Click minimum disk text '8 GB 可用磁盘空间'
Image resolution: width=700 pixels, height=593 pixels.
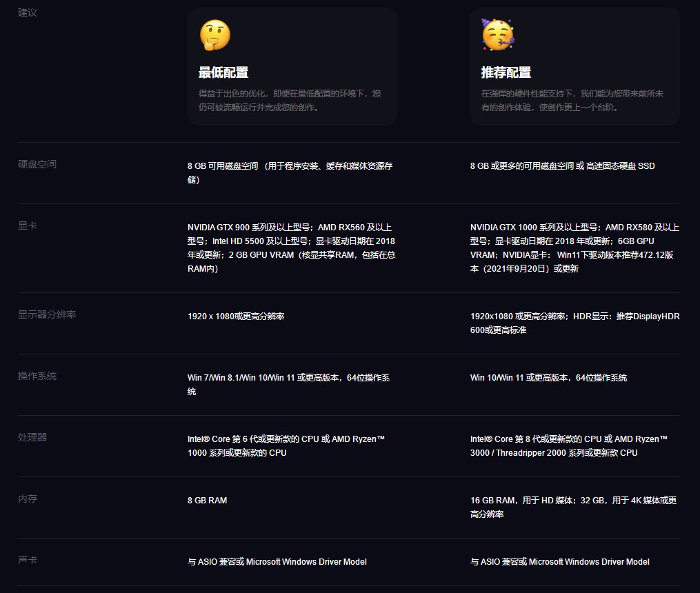click(290, 172)
